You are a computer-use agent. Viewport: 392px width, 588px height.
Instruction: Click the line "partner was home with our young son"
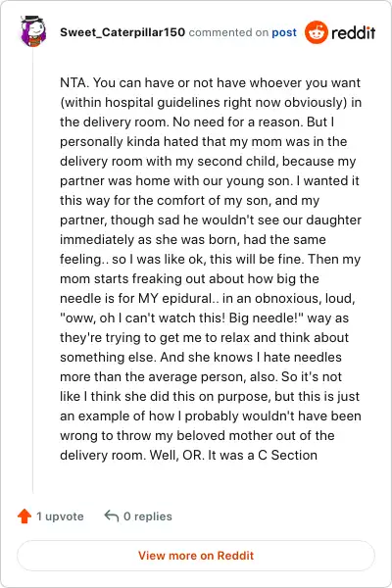[210, 180]
